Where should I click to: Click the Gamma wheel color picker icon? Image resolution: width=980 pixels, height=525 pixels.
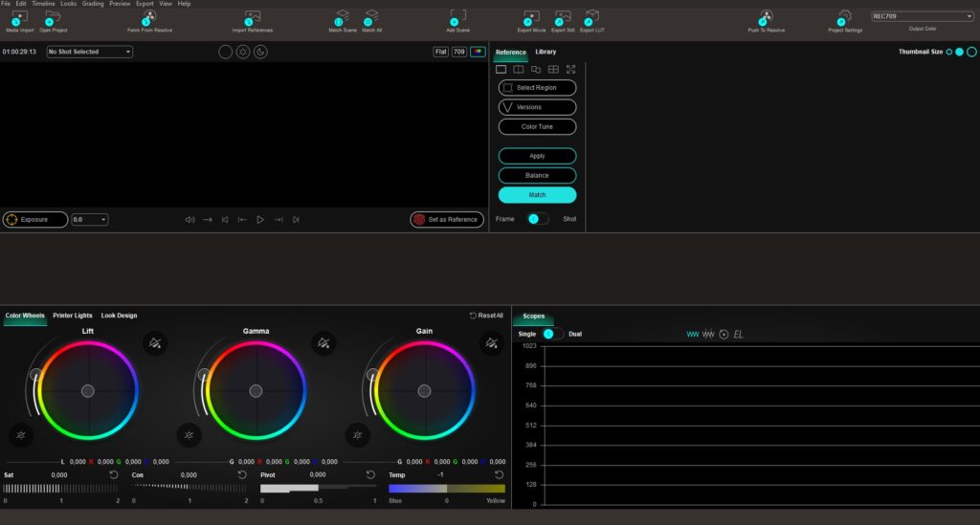pos(323,342)
